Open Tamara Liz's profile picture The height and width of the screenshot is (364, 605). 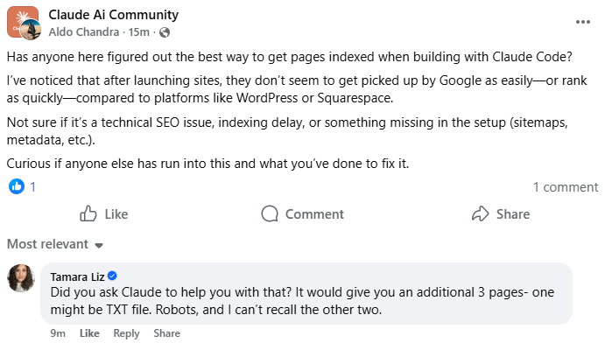[x=22, y=278]
